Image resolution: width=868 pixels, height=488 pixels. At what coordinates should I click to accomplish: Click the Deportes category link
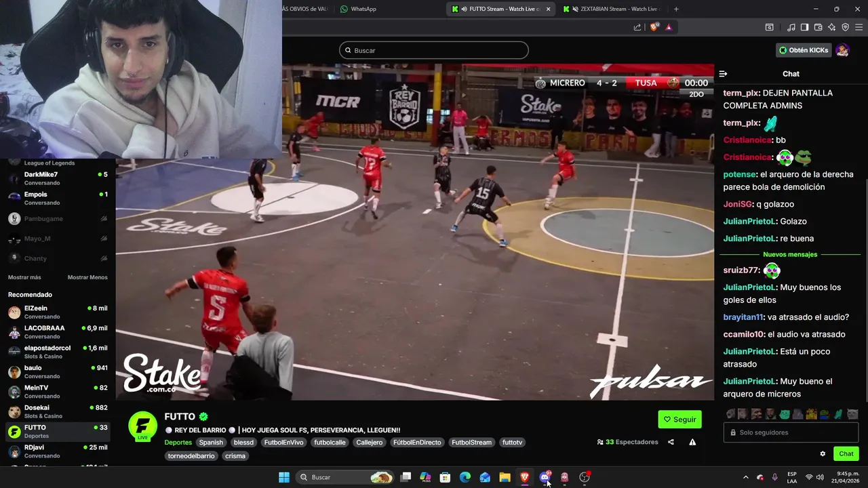[178, 443]
